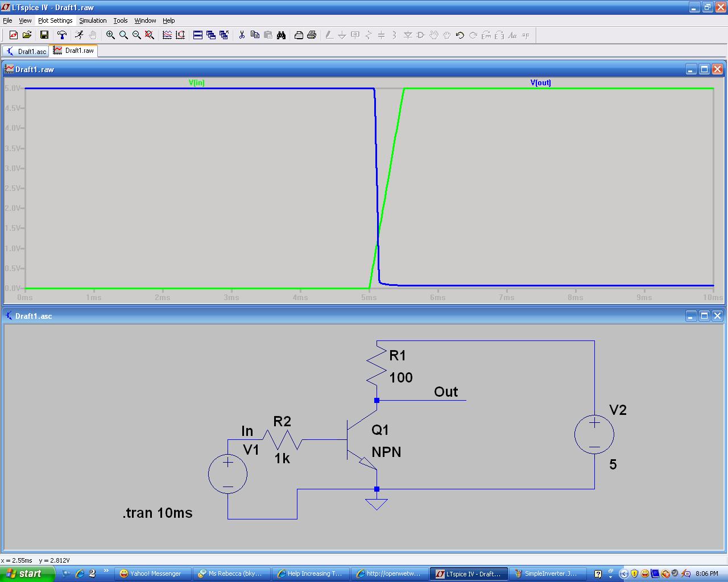Click the Place Resistor toolbar icon
This screenshot has height=582, width=728.
pos(368,35)
